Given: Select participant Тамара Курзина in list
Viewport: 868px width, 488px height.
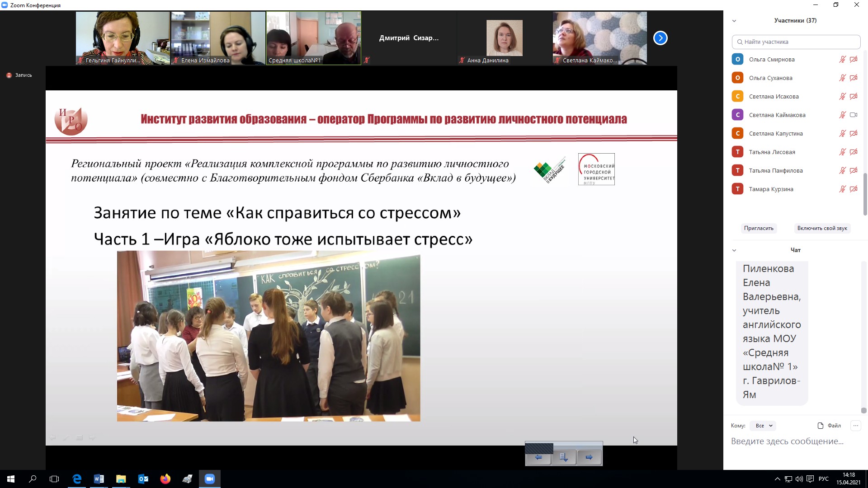Looking at the screenshot, I should point(795,189).
